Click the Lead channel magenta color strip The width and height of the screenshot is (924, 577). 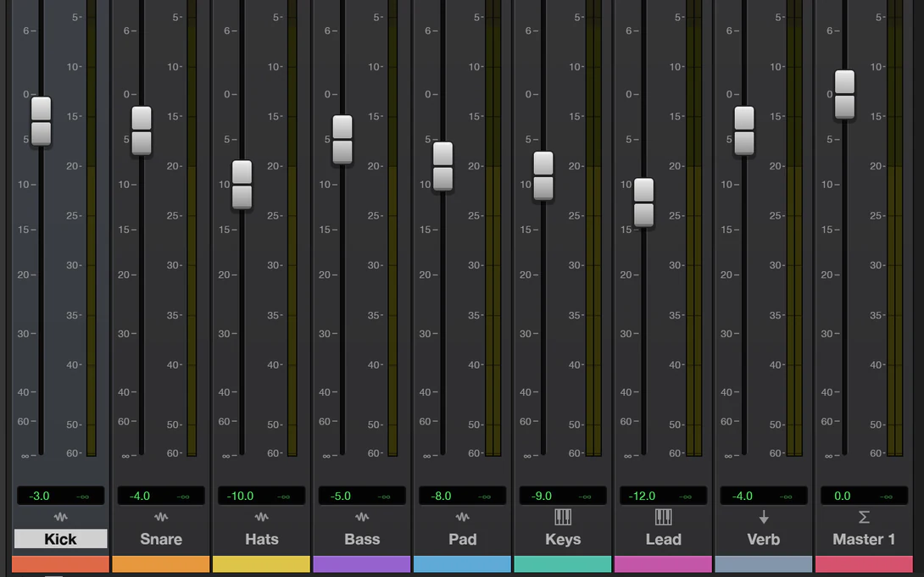click(x=664, y=564)
